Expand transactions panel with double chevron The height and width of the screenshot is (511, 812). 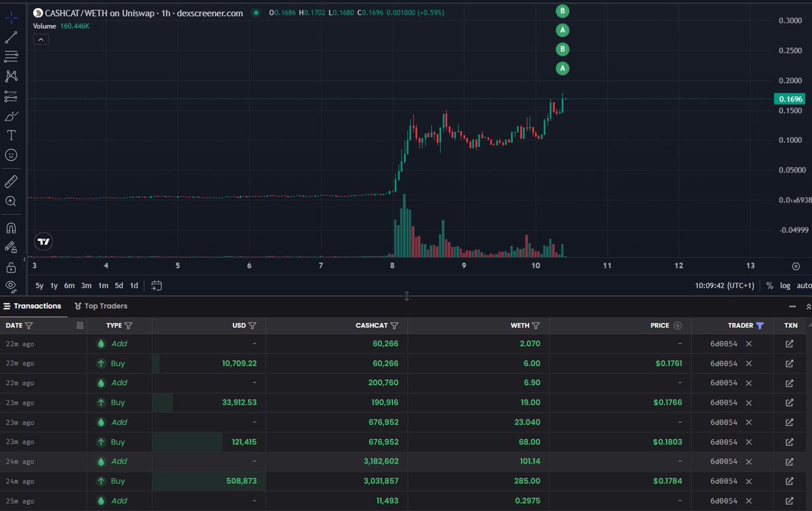coord(807,306)
